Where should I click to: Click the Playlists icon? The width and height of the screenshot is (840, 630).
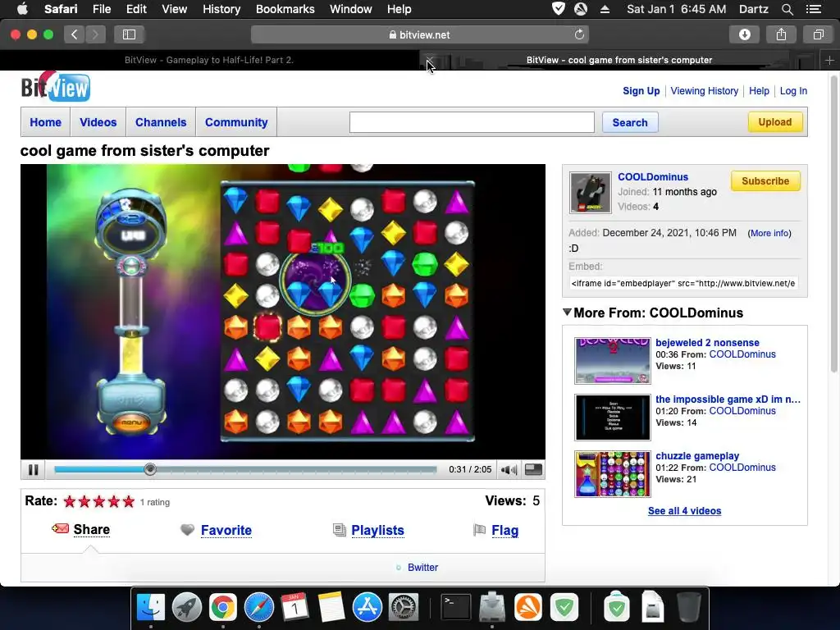[339, 530]
